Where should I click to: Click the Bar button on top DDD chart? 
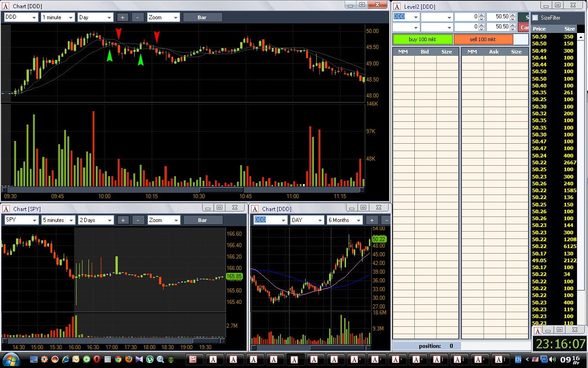click(203, 17)
